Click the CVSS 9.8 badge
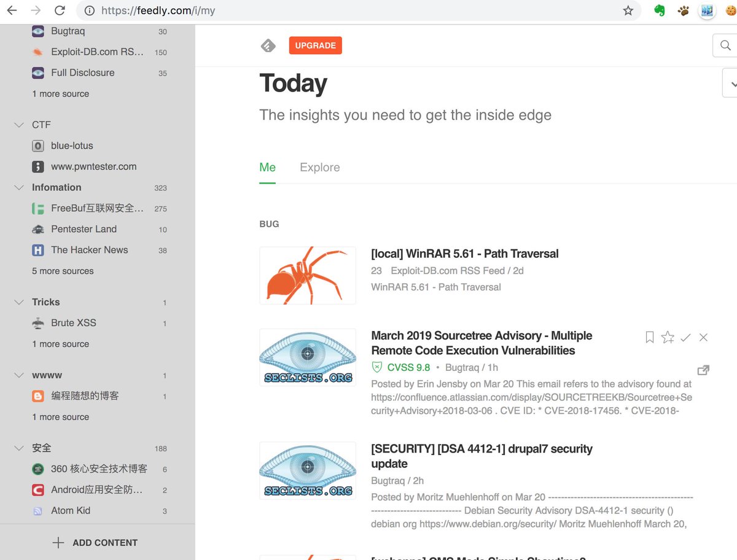 coord(401,368)
